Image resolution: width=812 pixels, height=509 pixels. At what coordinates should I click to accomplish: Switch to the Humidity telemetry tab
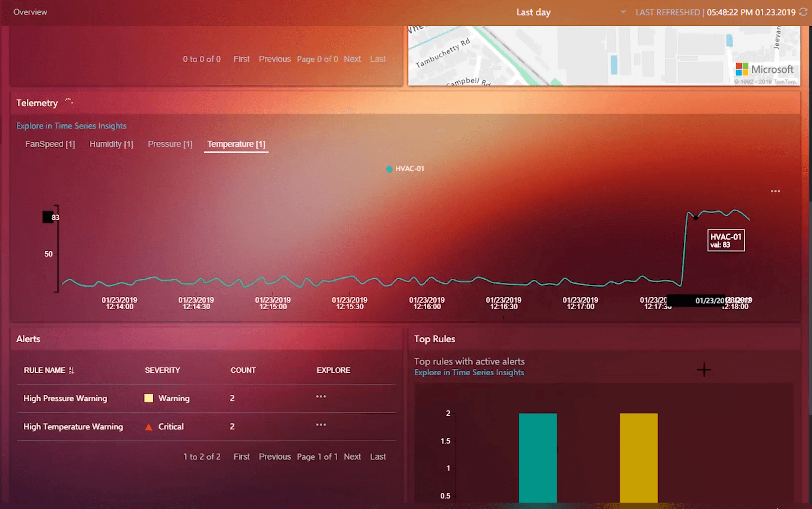tap(111, 144)
